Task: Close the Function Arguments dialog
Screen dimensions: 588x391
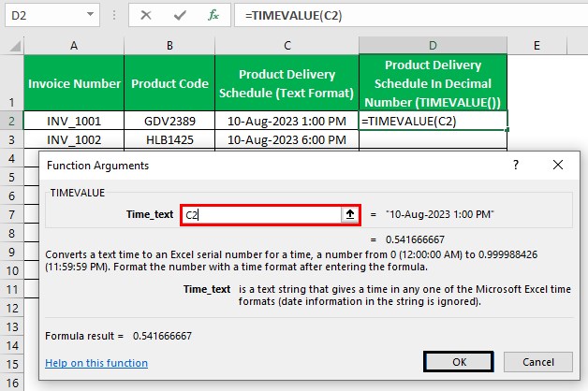Action: pyautogui.click(x=558, y=165)
